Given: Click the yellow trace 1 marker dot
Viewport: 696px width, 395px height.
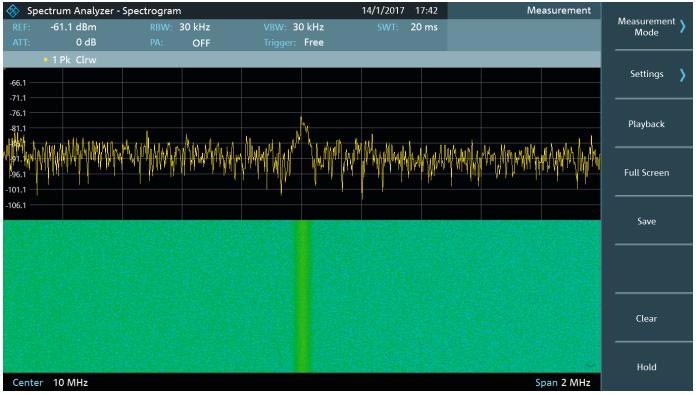Looking at the screenshot, I should (46, 59).
